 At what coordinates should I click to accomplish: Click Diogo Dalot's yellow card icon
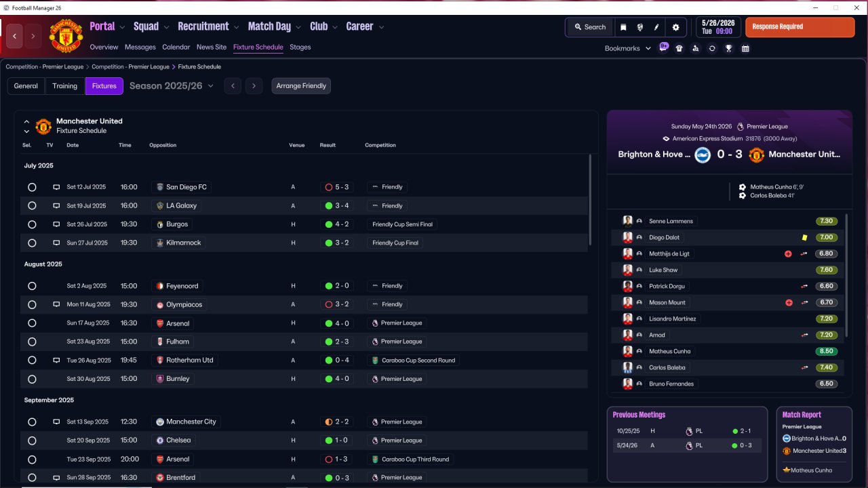[804, 237]
